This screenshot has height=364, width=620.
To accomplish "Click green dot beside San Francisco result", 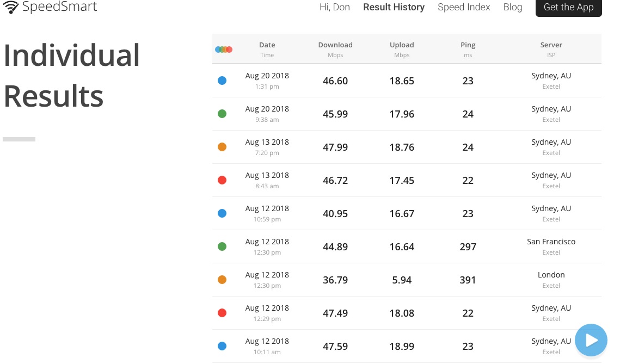I will pyautogui.click(x=222, y=246).
